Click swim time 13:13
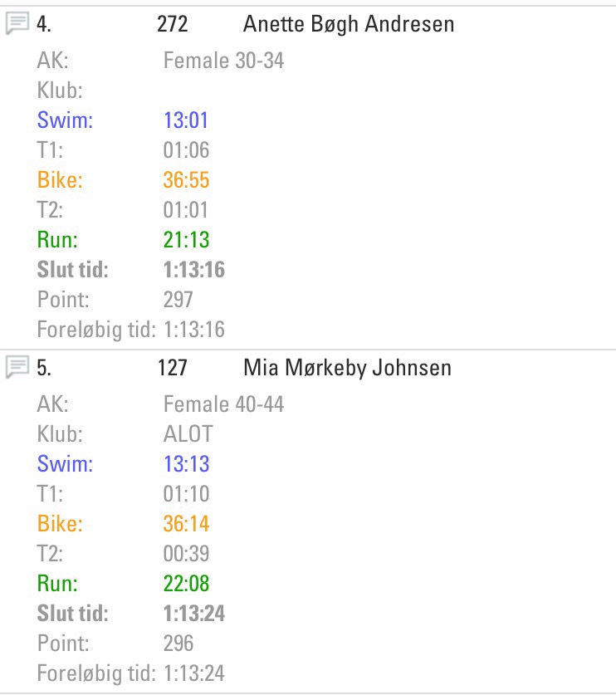Image resolution: width=616 pixels, height=695 pixels. pos(186,464)
